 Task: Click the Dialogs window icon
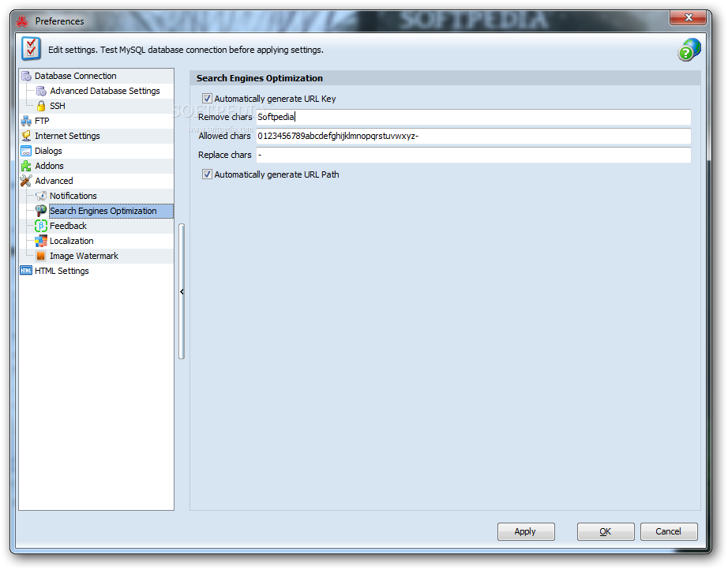[x=27, y=151]
